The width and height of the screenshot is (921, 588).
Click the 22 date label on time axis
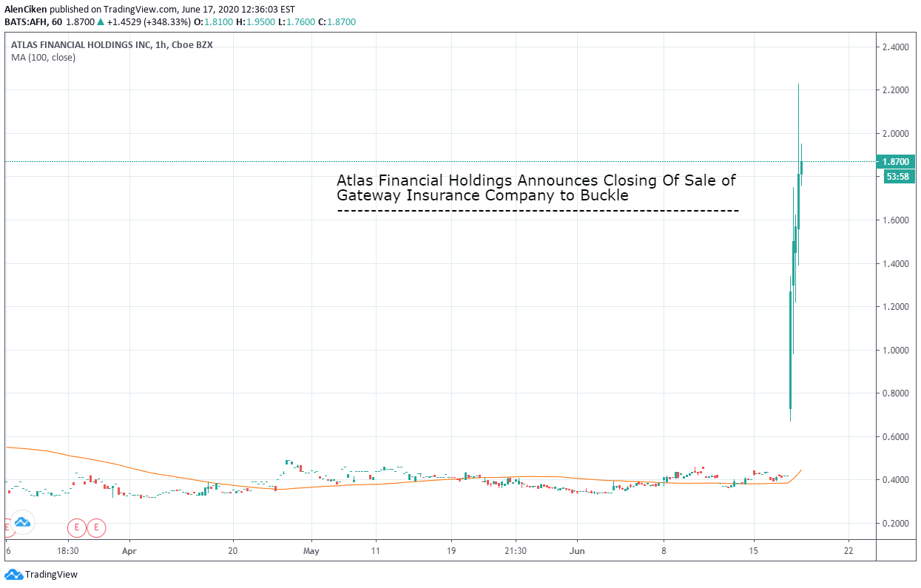coord(849,551)
